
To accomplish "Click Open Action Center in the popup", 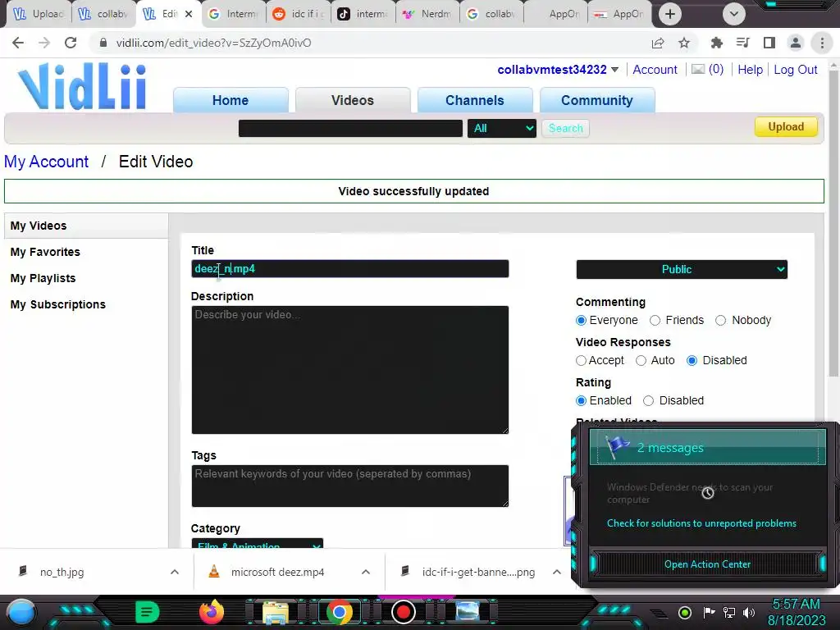I will pyautogui.click(x=707, y=564).
